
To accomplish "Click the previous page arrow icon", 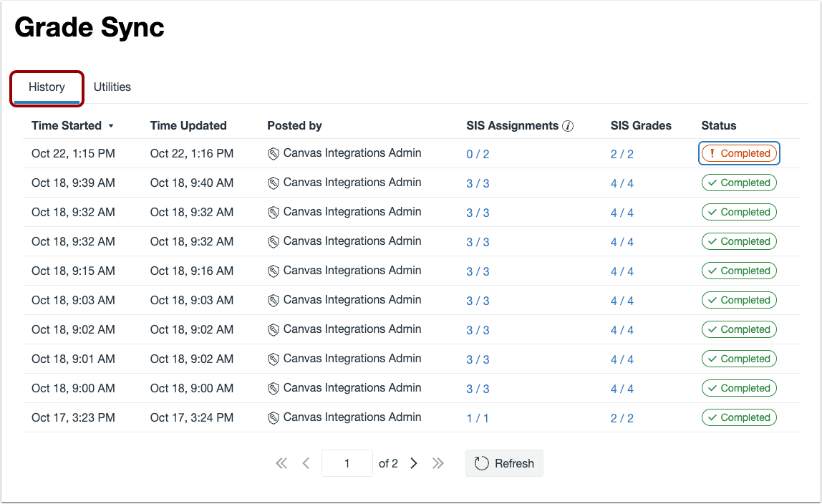I will (306, 463).
